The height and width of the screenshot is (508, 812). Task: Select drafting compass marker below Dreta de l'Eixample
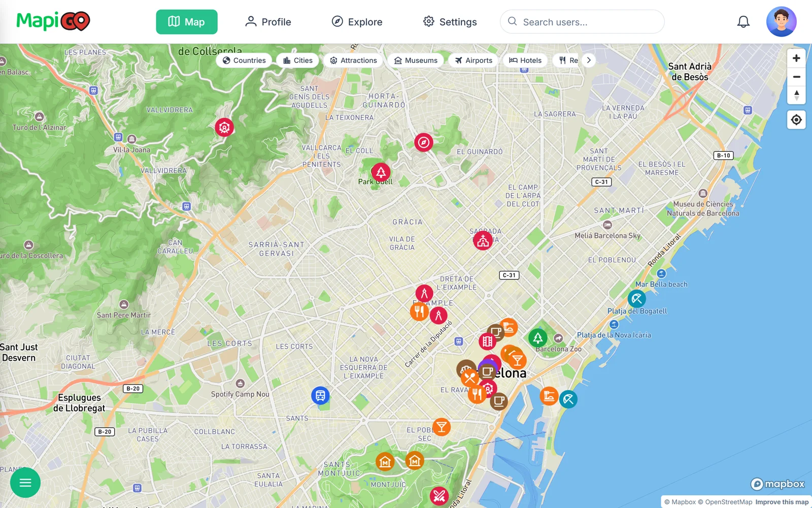(x=424, y=293)
